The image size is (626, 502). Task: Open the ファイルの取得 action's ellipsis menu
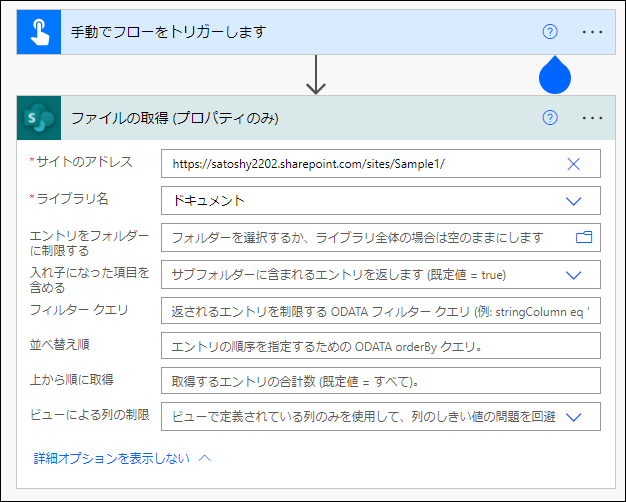[592, 118]
